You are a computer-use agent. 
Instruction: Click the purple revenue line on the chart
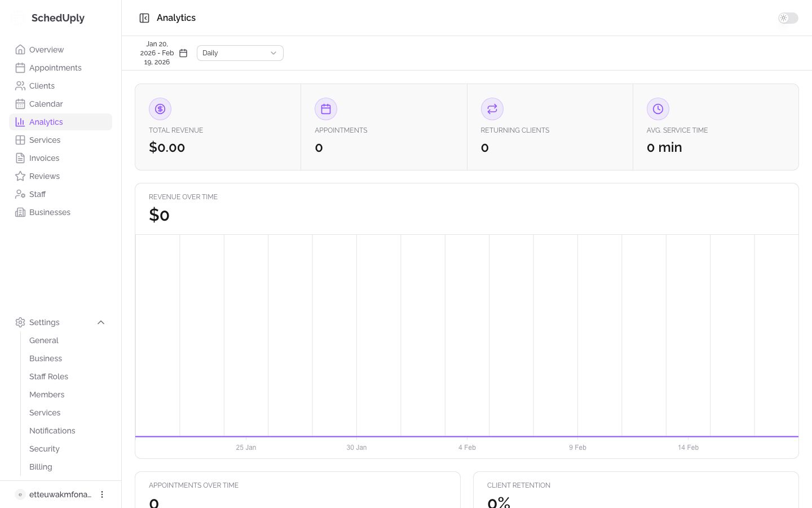click(x=467, y=436)
